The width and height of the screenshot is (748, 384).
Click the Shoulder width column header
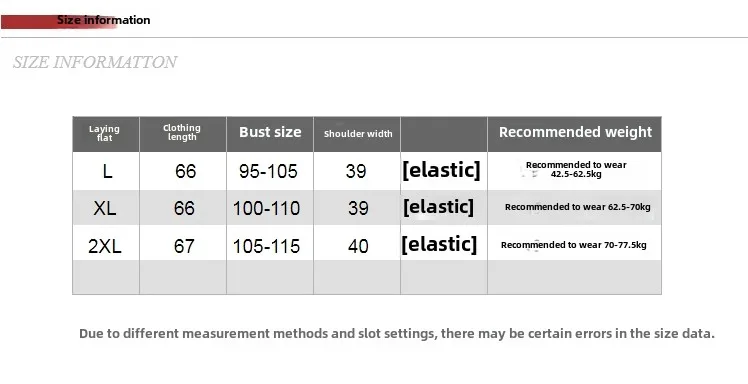(358, 134)
